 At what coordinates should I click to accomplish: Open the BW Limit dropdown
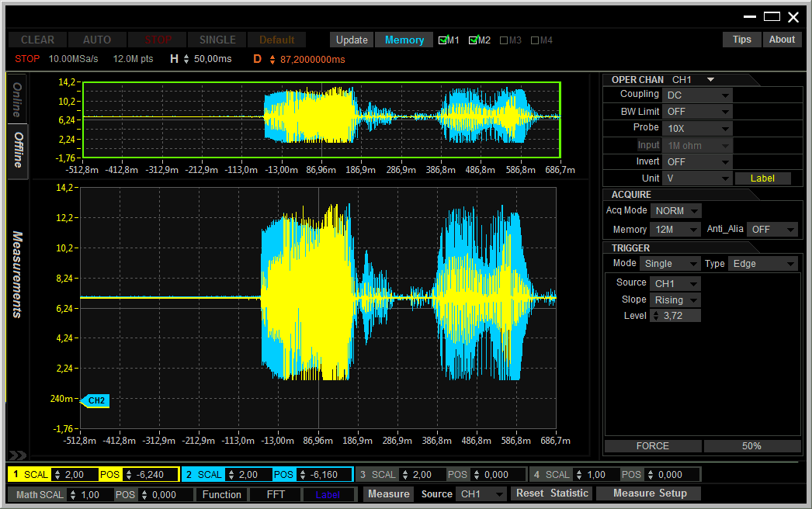coord(698,112)
